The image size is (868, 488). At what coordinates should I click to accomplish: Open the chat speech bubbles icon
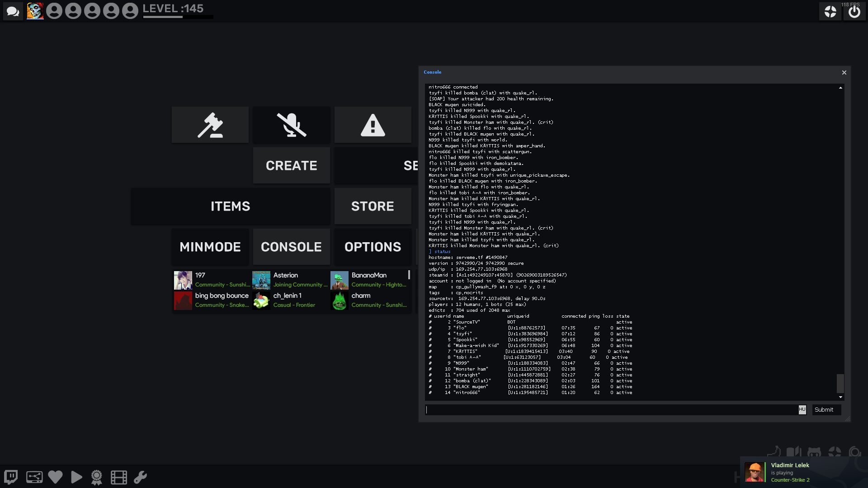pos(13,11)
